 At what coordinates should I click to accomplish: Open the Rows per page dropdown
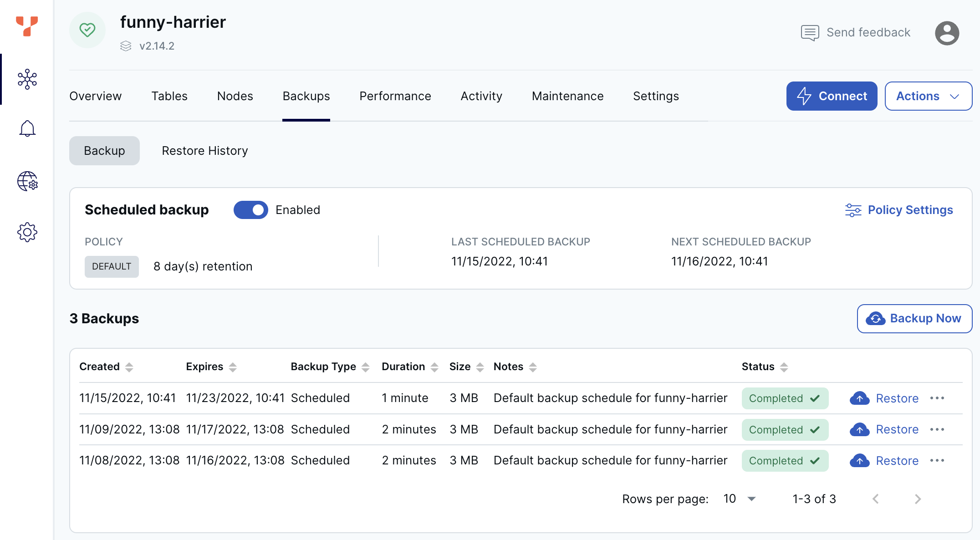pyautogui.click(x=740, y=499)
